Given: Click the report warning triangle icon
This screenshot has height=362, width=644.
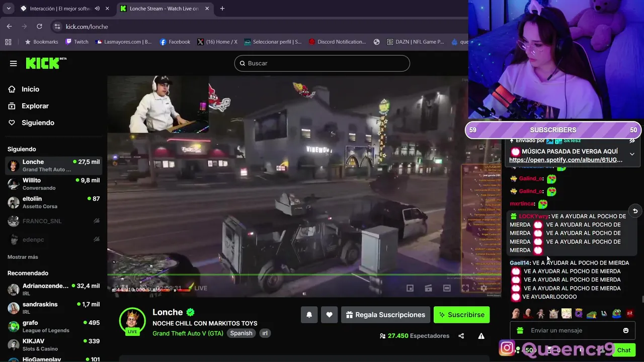Looking at the screenshot, I should 481,336.
